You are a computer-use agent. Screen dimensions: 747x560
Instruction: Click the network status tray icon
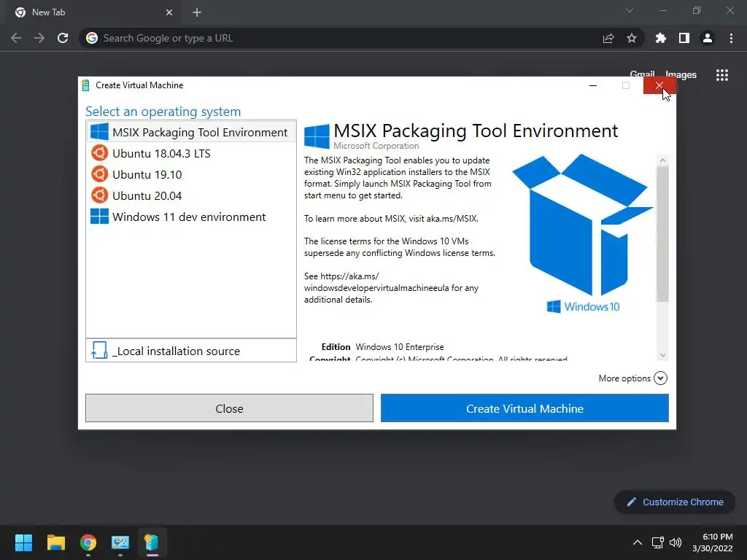(x=658, y=542)
